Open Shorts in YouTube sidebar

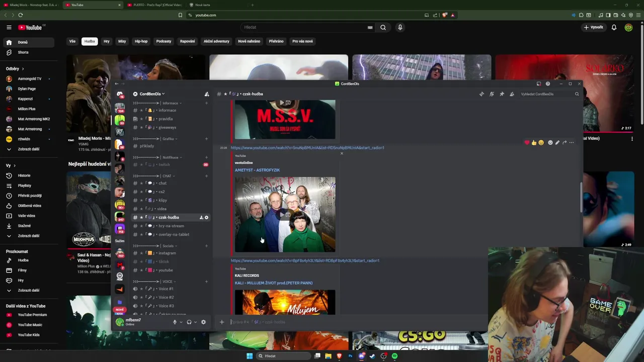click(29, 52)
